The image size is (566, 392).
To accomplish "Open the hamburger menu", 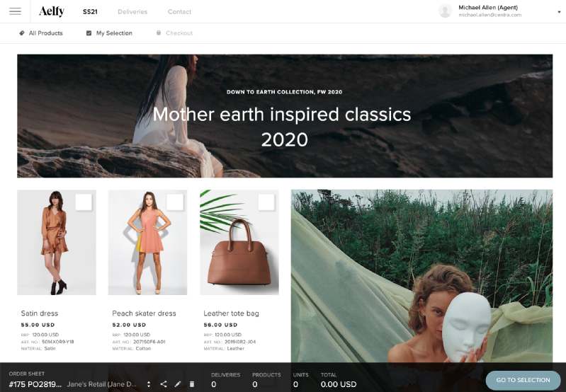I will pos(15,11).
